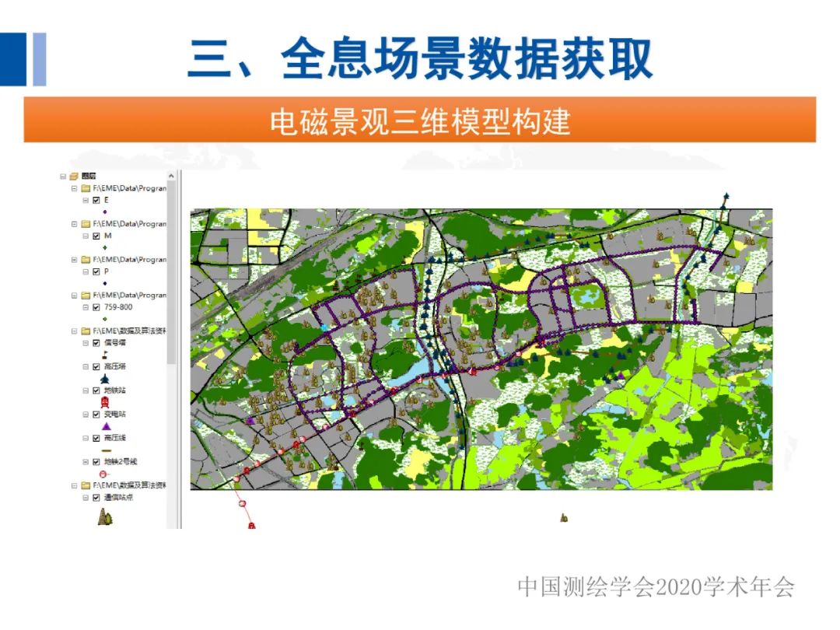Click the folder icon beside F:\EME\数据及算法资料

(86, 331)
